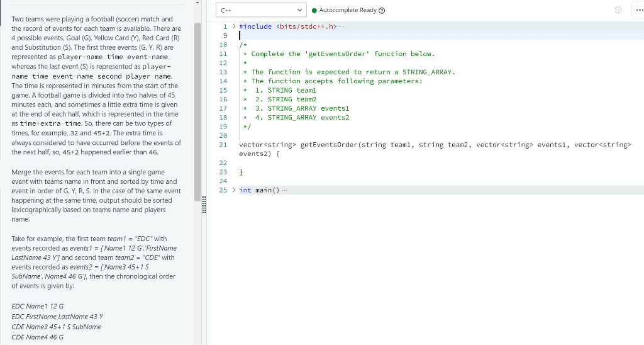
Task: Expand the folded int main() arrow
Action: click(234, 190)
